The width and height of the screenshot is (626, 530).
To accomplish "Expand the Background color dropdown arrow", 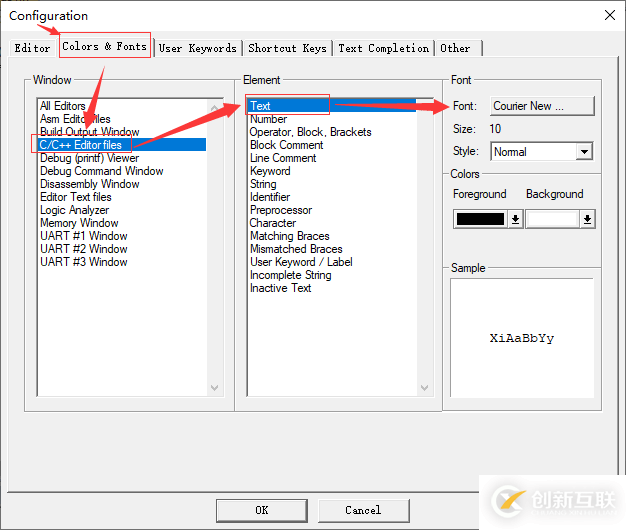I will point(587,219).
